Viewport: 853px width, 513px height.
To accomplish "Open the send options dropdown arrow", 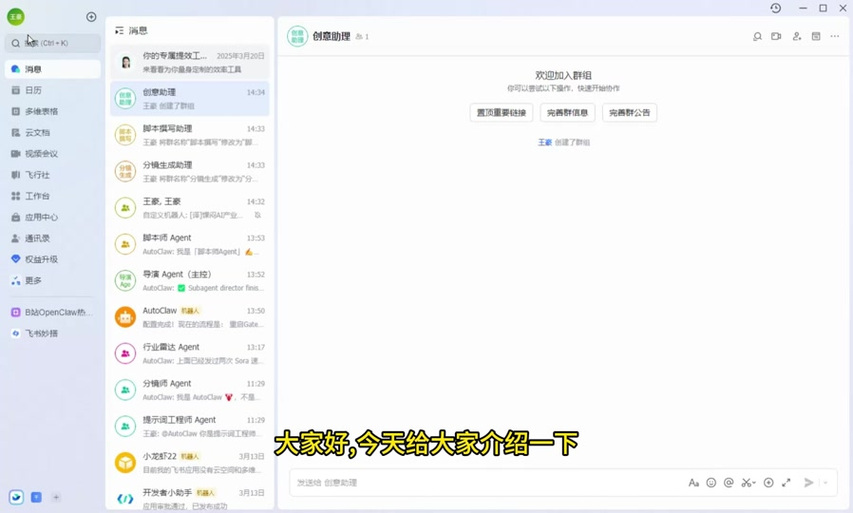I will point(826,483).
